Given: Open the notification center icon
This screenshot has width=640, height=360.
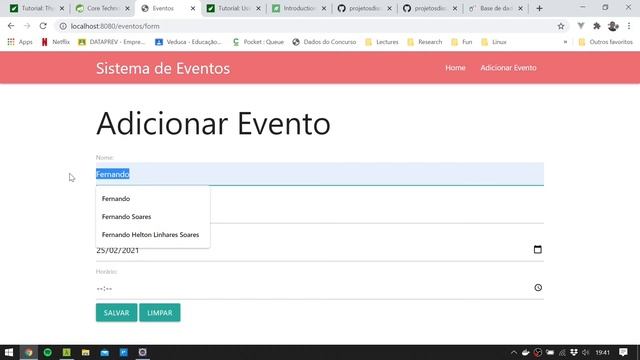Looking at the screenshot, I should 623,352.
